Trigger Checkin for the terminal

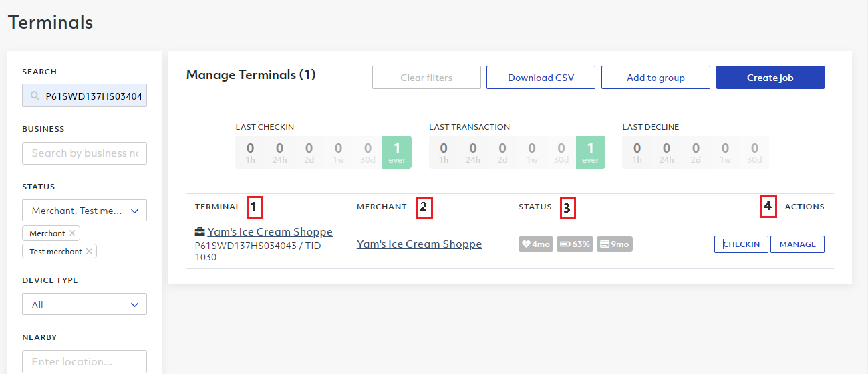(741, 244)
